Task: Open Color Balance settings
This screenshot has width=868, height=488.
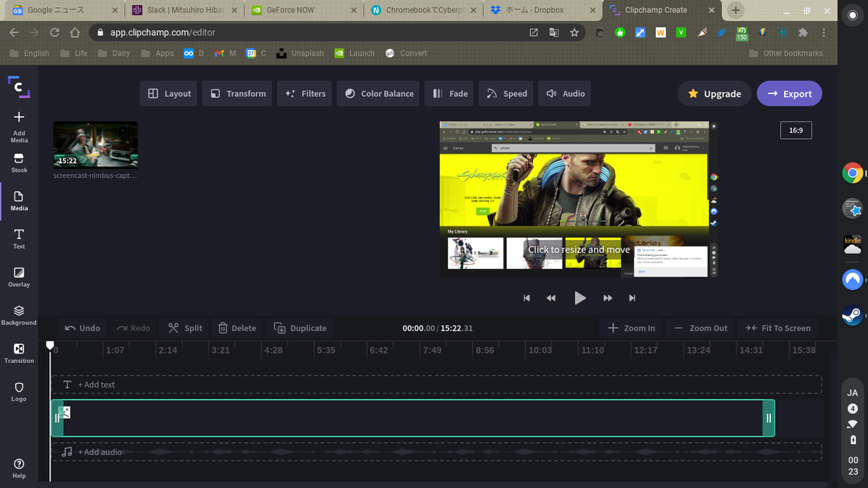Action: (378, 93)
